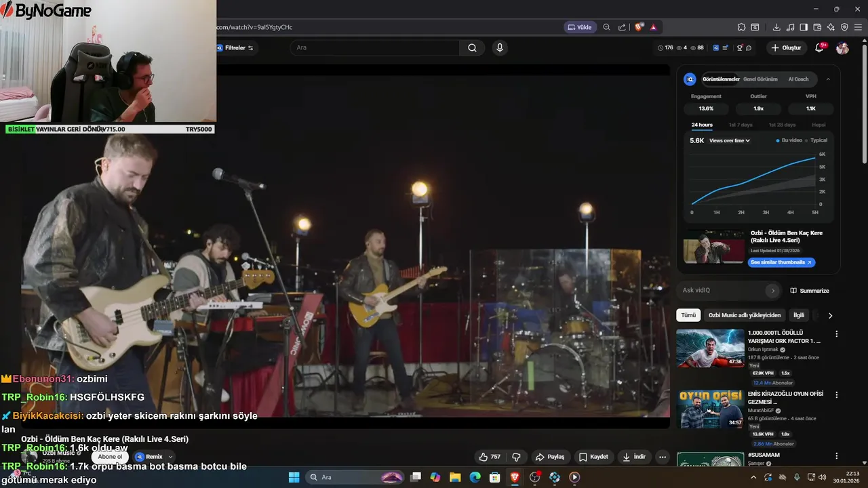
Task: Submit Ask vidIQ with arrow button
Action: point(772,290)
